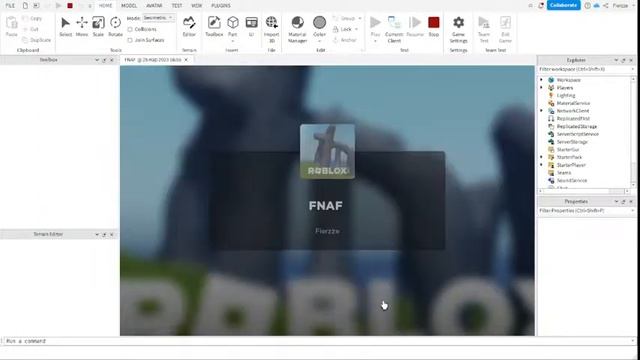
Task: Expand the NetworkClient node
Action: coord(542,111)
